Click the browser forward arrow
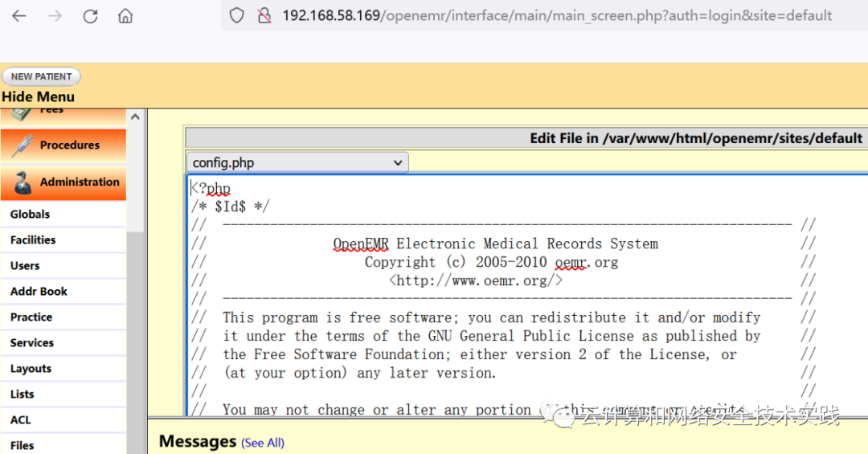This screenshot has height=454, width=868. tap(55, 15)
